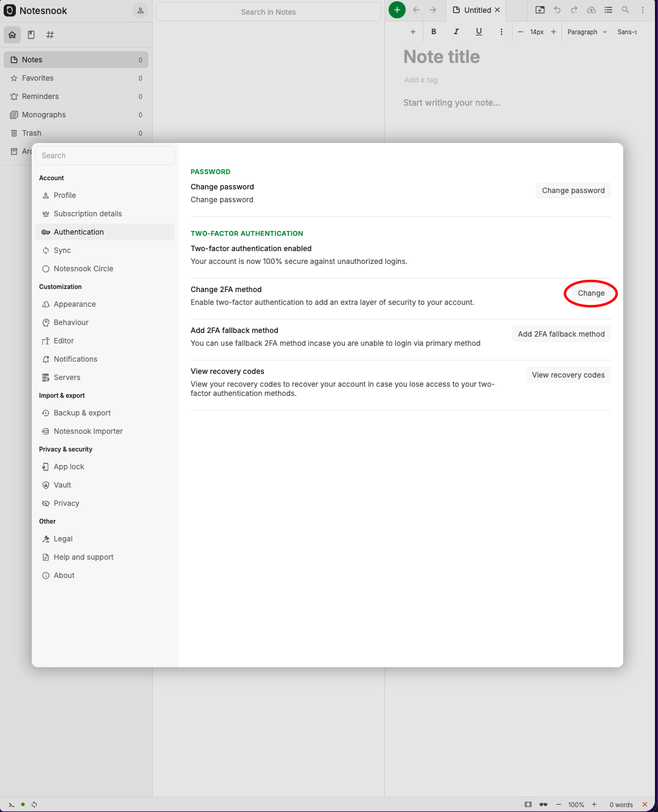Viewport: 658px width, 812px height.
Task: Zoom out with minus beside 100%
Action: pos(558,805)
